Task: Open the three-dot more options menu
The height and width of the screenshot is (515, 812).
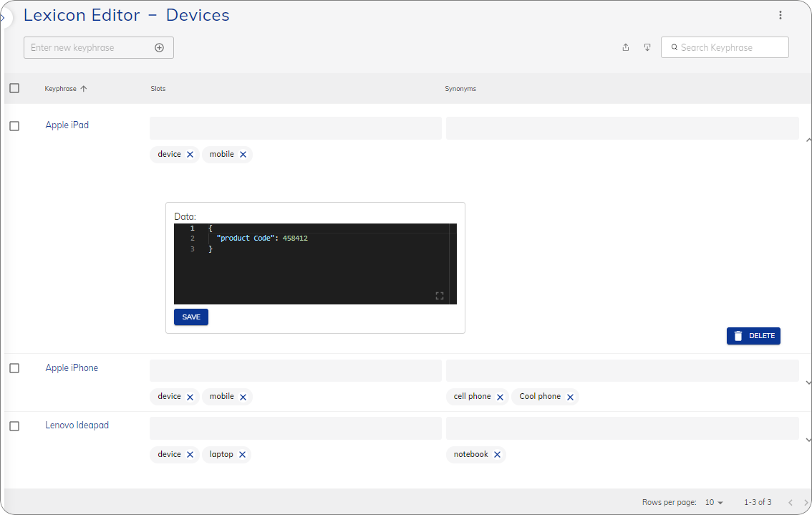Action: (780, 15)
